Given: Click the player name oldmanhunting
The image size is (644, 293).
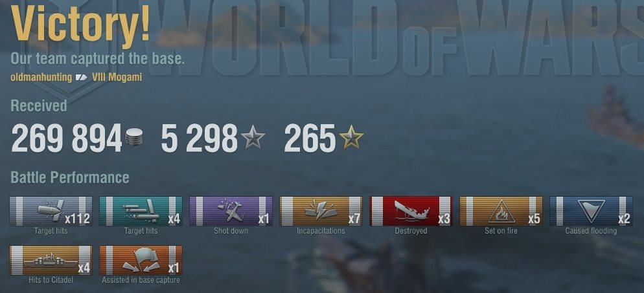Looking at the screenshot, I should coord(41,77).
